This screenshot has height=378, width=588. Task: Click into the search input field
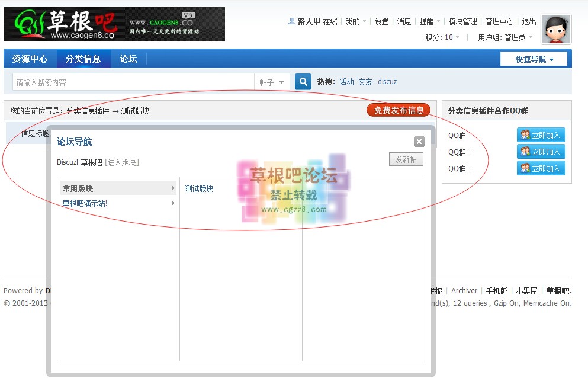[133, 82]
